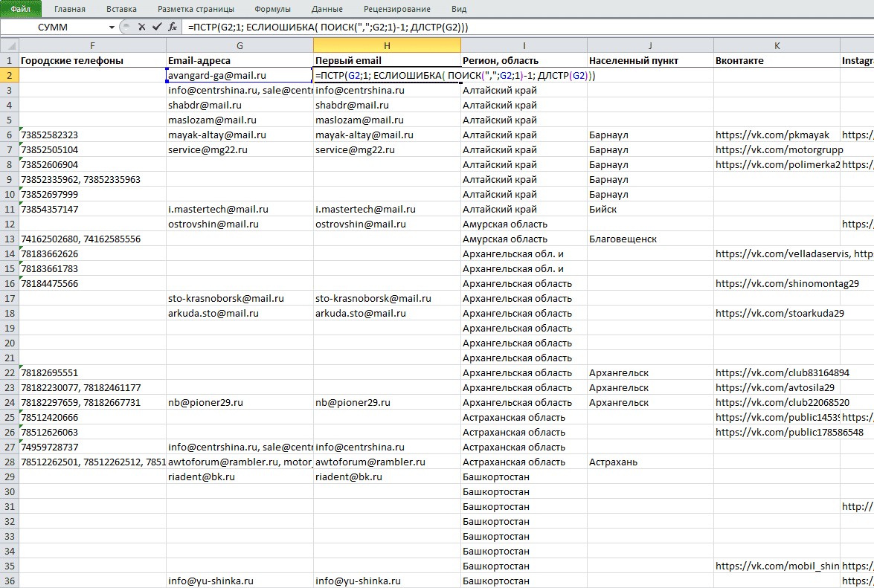Click cell G2 containing avangard-ga@mail.ru

click(240, 75)
